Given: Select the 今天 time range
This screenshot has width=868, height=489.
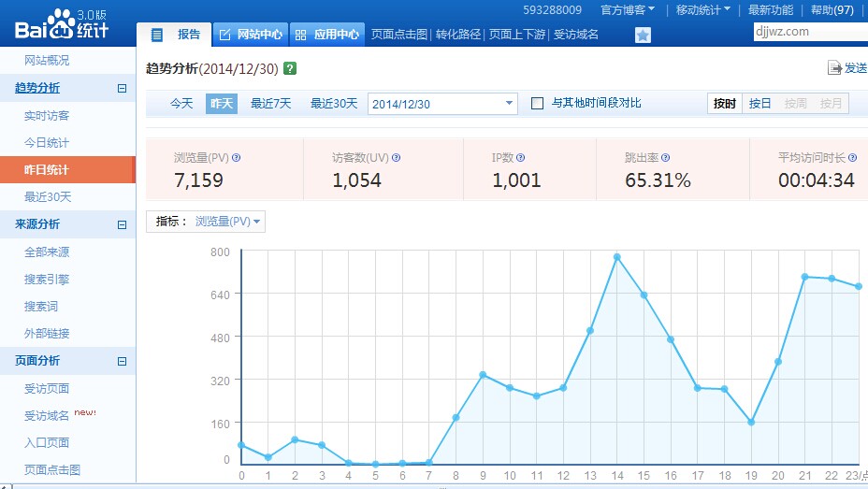Looking at the screenshot, I should click(181, 104).
